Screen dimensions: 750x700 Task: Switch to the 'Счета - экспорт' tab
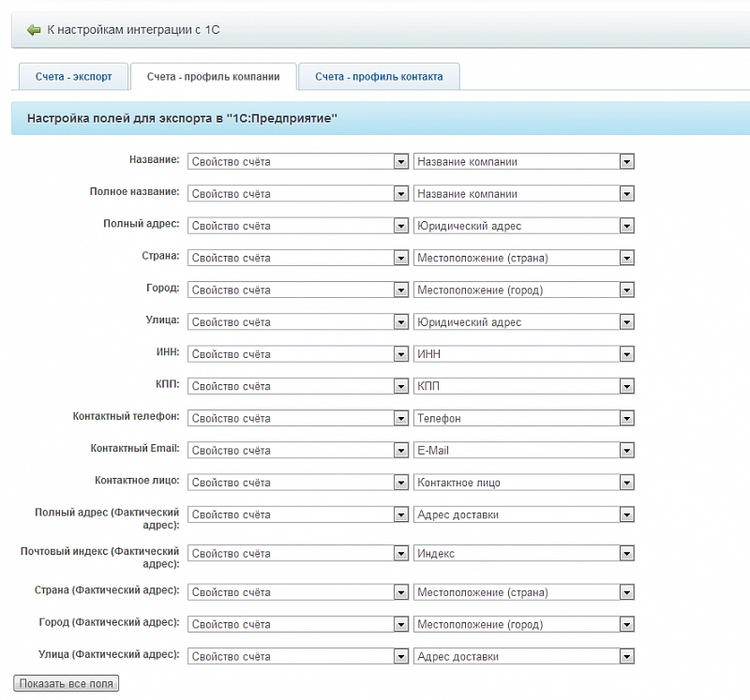coord(73,77)
